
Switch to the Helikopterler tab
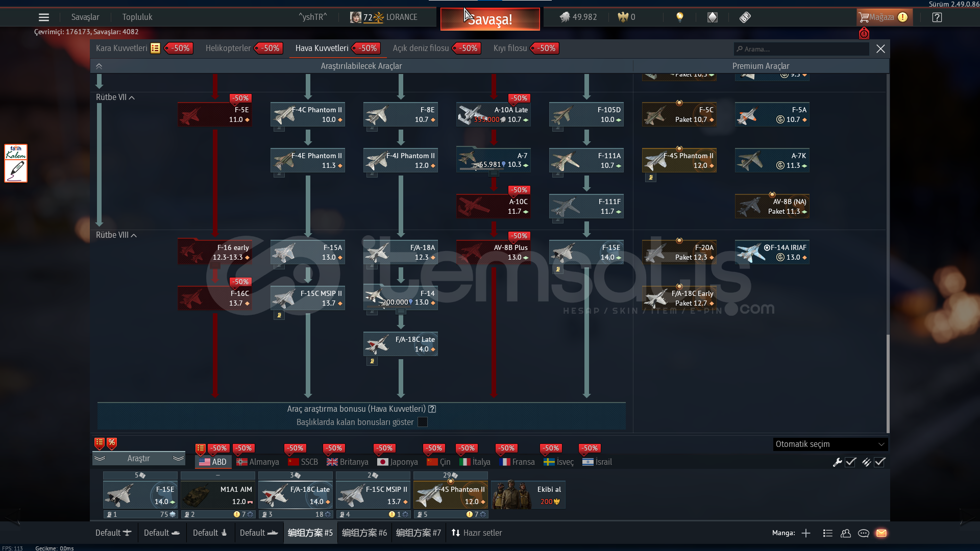(228, 48)
